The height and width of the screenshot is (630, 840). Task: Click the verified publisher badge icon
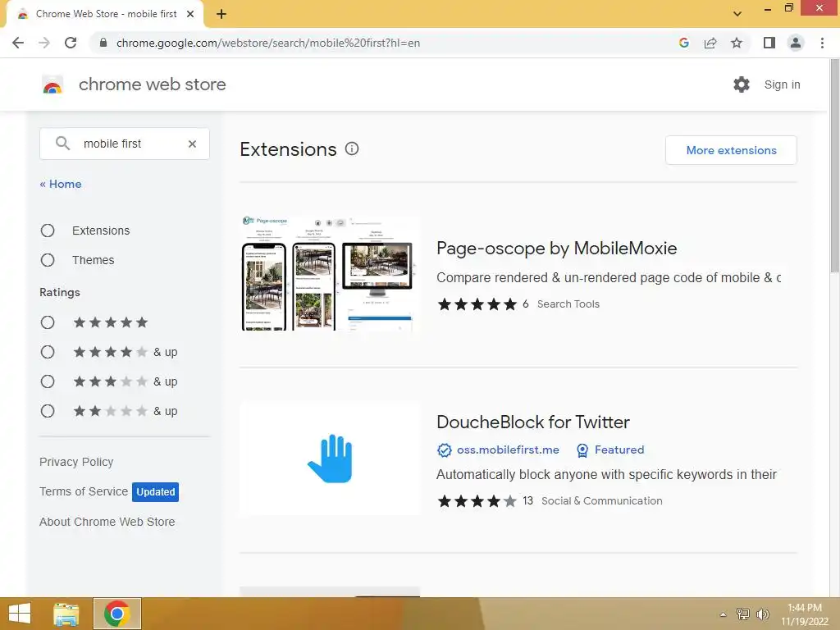click(444, 450)
